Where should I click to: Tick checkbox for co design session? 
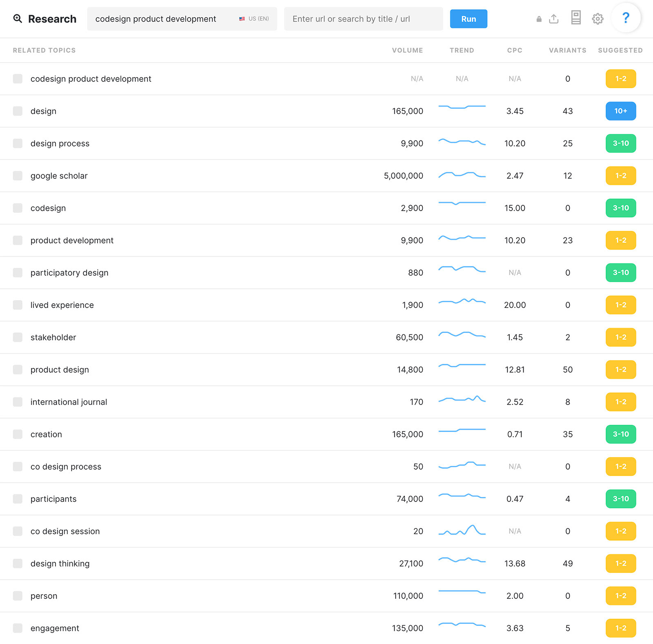[x=18, y=531]
